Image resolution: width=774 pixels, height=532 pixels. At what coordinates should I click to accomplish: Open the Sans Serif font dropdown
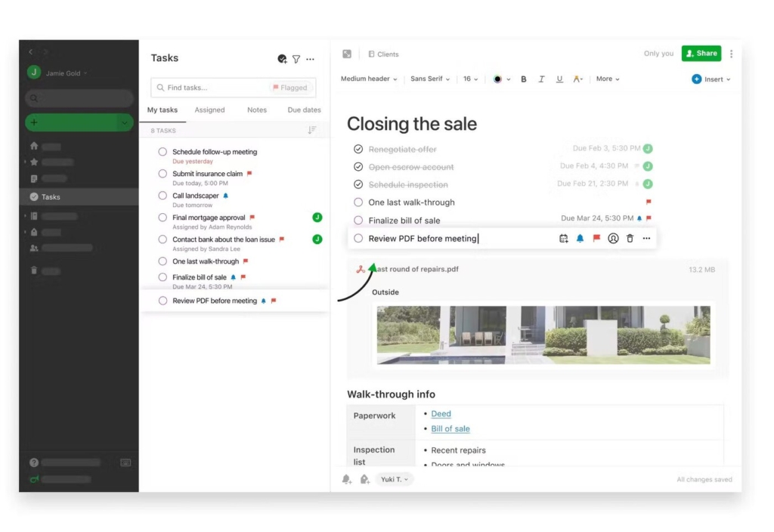click(x=429, y=79)
